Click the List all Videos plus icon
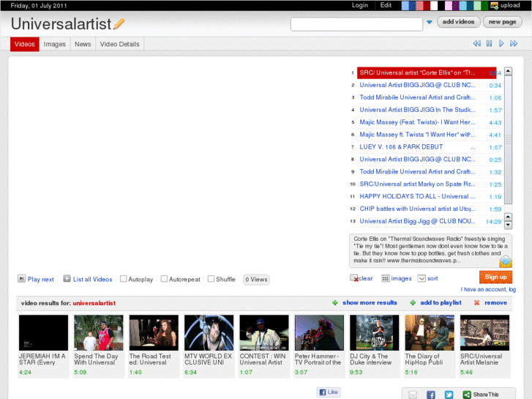Image resolution: width=532 pixels, height=399 pixels. click(67, 279)
